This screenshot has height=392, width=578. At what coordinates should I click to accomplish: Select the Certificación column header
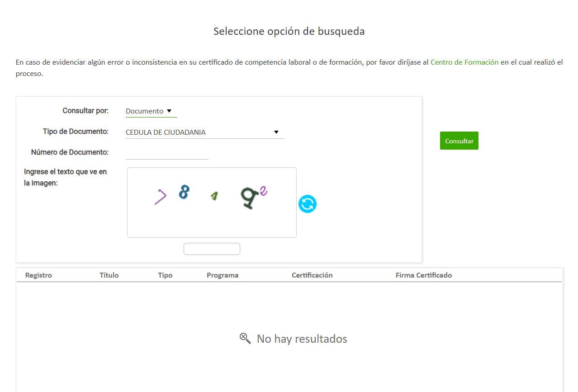pos(312,275)
